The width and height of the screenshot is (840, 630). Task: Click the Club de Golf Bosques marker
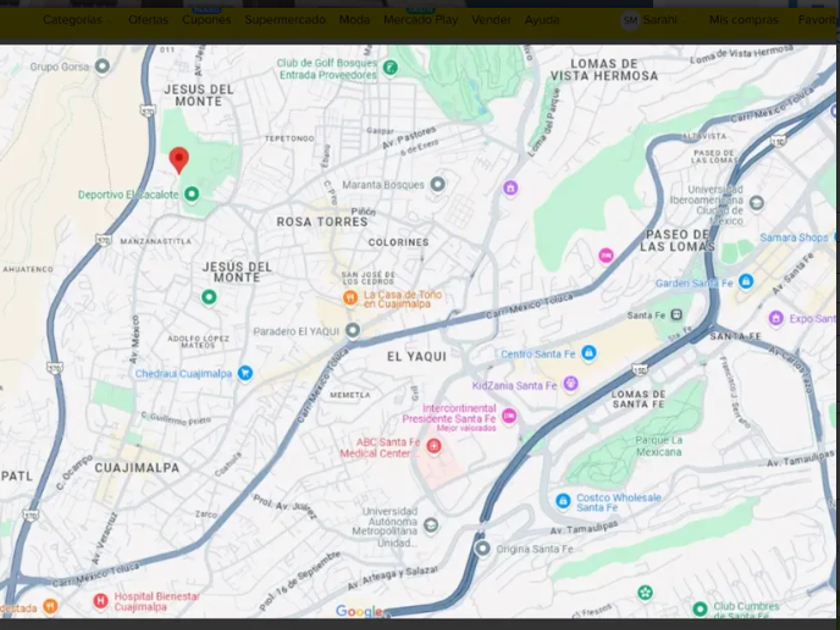click(x=390, y=68)
